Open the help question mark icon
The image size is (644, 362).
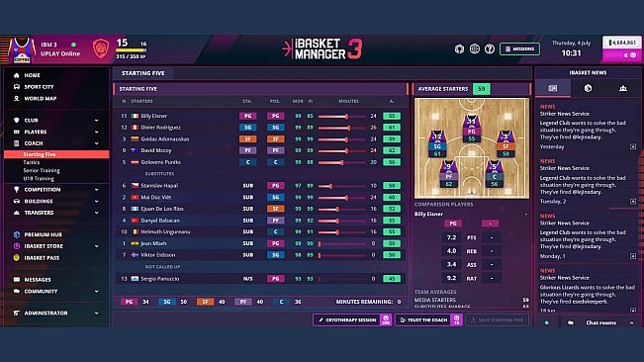click(x=489, y=48)
